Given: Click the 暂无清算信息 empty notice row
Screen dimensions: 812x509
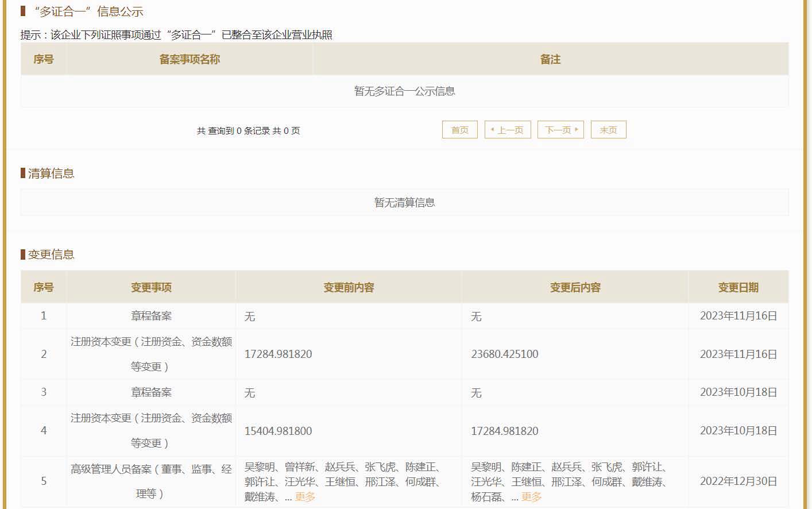Looking at the screenshot, I should tap(404, 202).
